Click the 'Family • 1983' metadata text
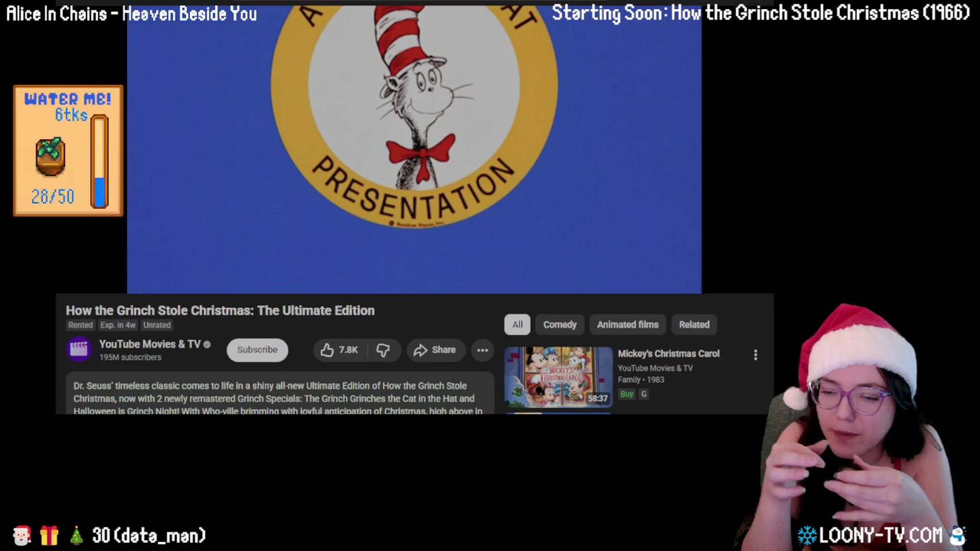Image resolution: width=980 pixels, height=551 pixels. point(641,380)
